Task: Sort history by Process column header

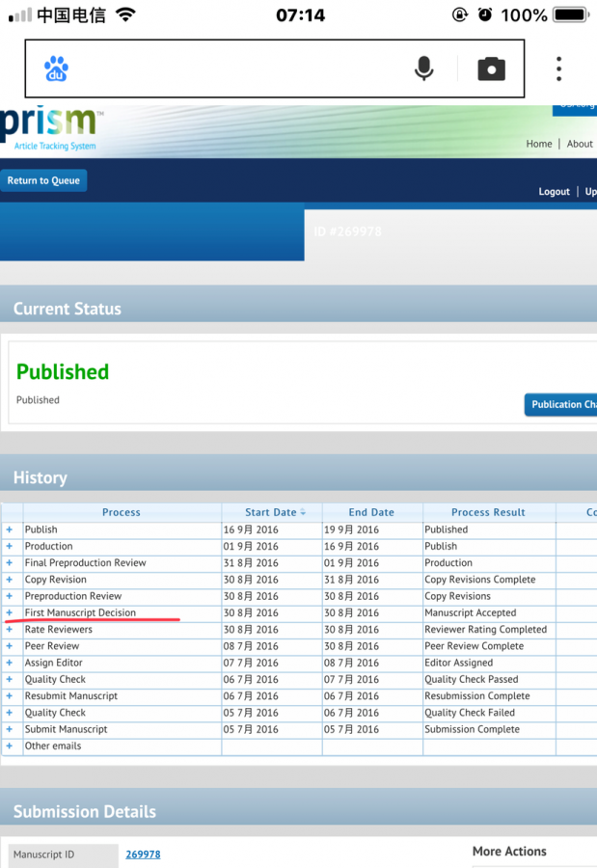Action: [122, 513]
